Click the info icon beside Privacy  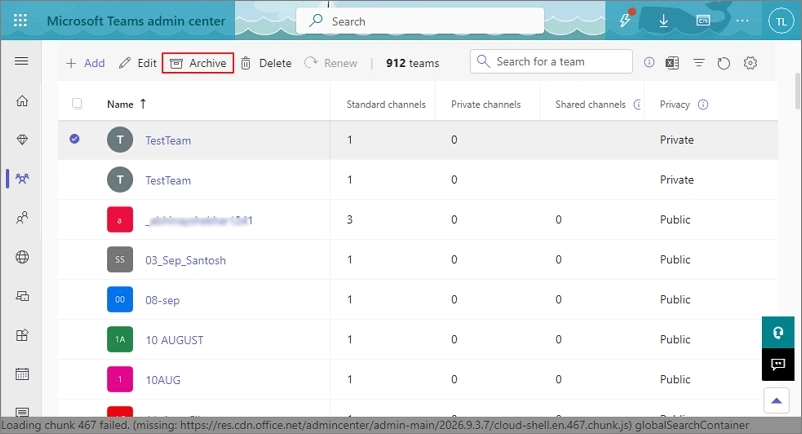703,104
